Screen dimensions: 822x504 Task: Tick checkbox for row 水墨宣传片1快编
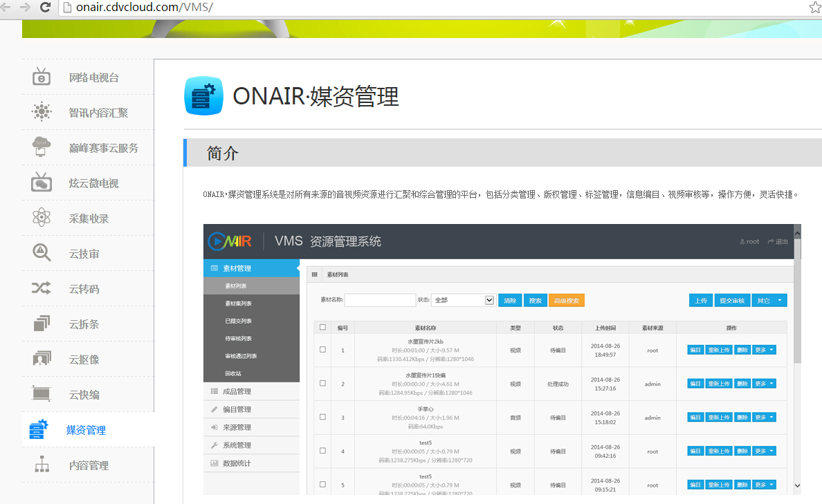tap(323, 384)
